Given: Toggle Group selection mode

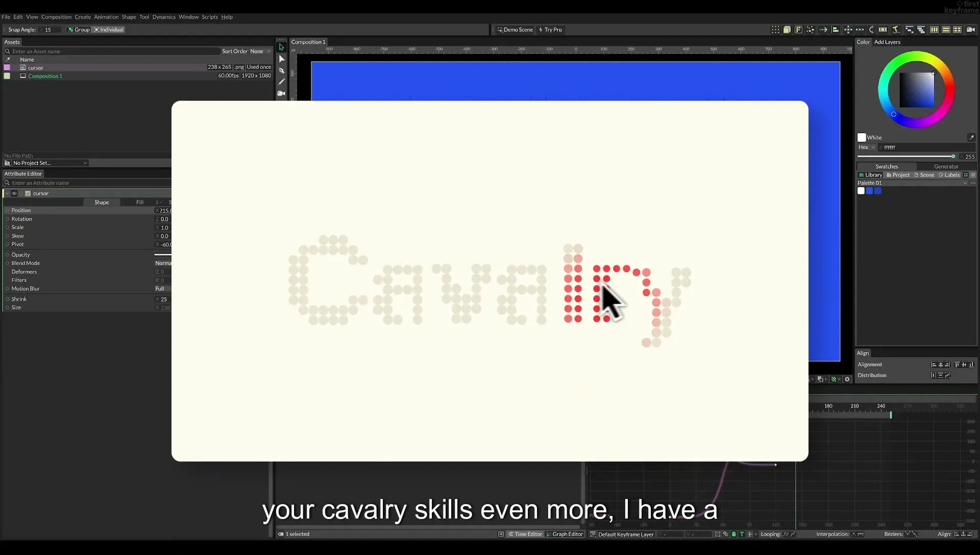Looking at the screenshot, I should pos(79,30).
